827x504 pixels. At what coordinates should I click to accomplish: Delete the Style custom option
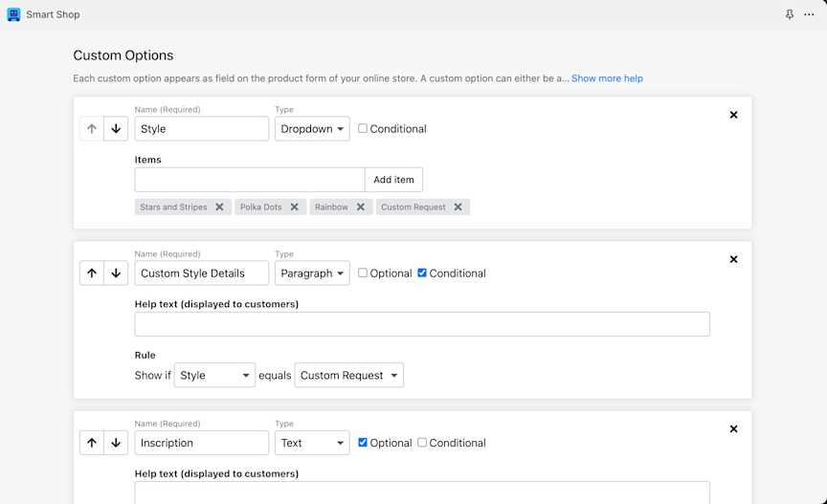pyautogui.click(x=733, y=115)
